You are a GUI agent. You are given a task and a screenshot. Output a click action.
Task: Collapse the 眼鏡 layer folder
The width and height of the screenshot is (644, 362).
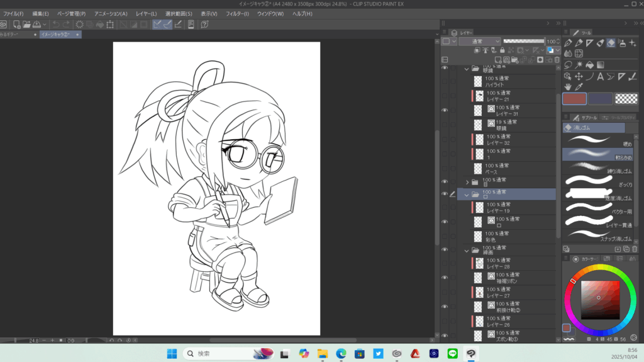[x=467, y=69]
